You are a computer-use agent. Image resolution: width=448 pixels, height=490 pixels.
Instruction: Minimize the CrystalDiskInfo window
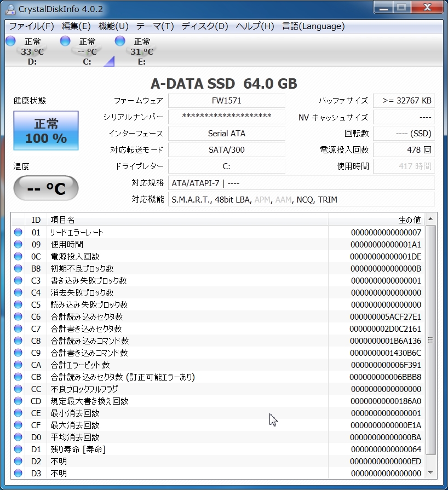click(383, 8)
